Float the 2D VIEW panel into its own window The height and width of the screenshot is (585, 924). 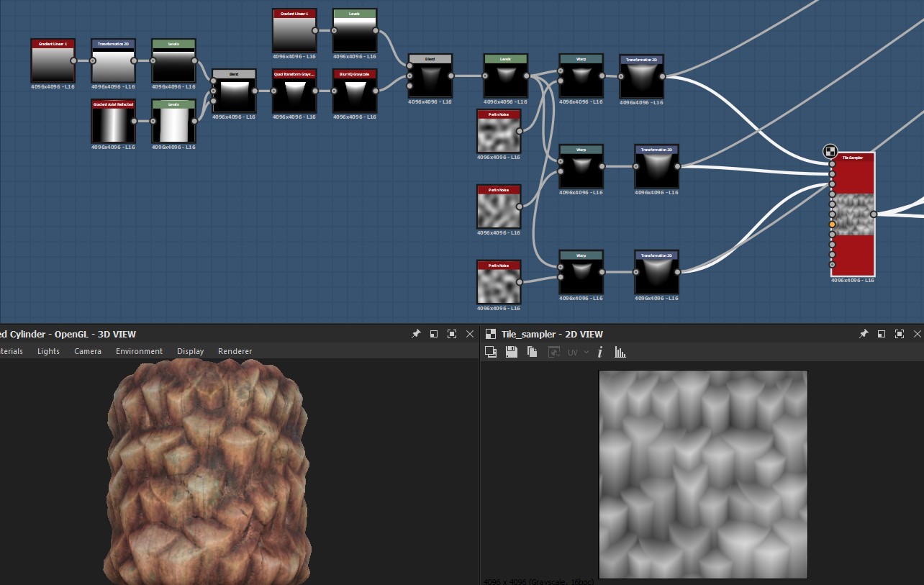(882, 334)
